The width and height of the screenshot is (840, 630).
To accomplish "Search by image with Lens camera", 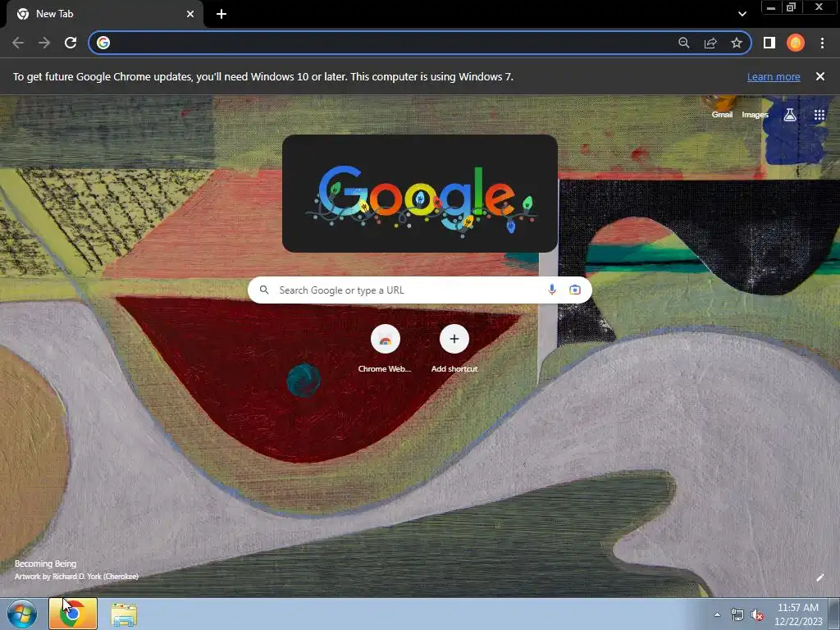I will pos(575,290).
